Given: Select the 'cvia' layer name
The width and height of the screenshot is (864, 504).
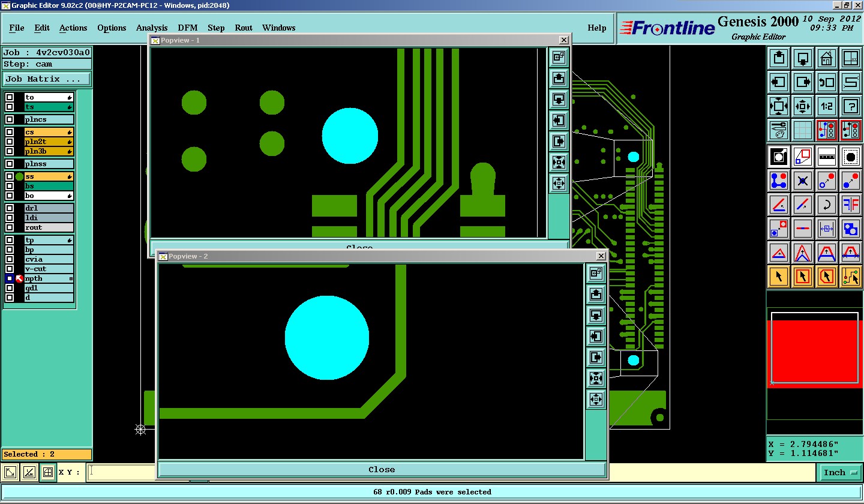Looking at the screenshot, I should (x=49, y=259).
